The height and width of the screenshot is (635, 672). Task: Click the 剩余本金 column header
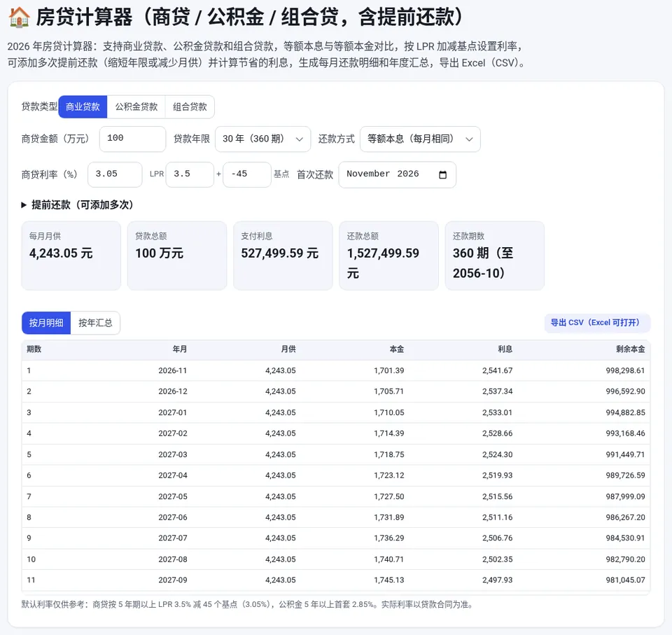(x=631, y=349)
